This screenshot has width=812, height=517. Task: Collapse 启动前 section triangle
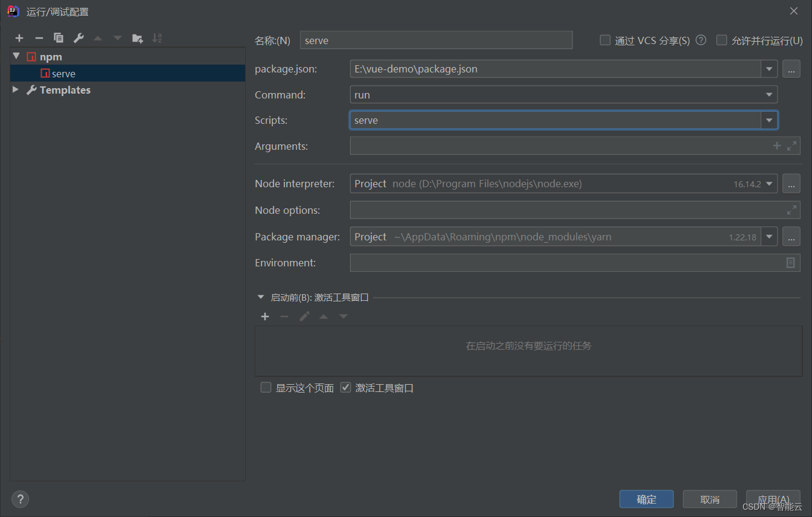coord(261,297)
